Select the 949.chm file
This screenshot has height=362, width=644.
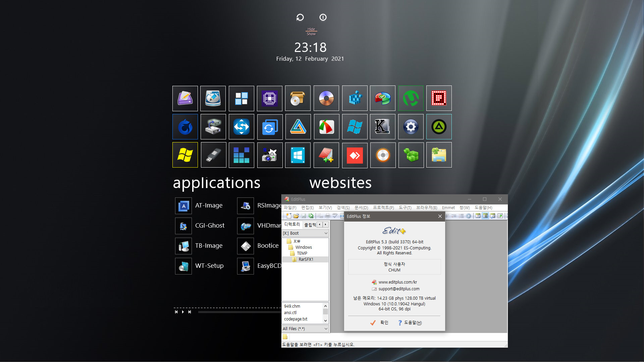point(292,306)
